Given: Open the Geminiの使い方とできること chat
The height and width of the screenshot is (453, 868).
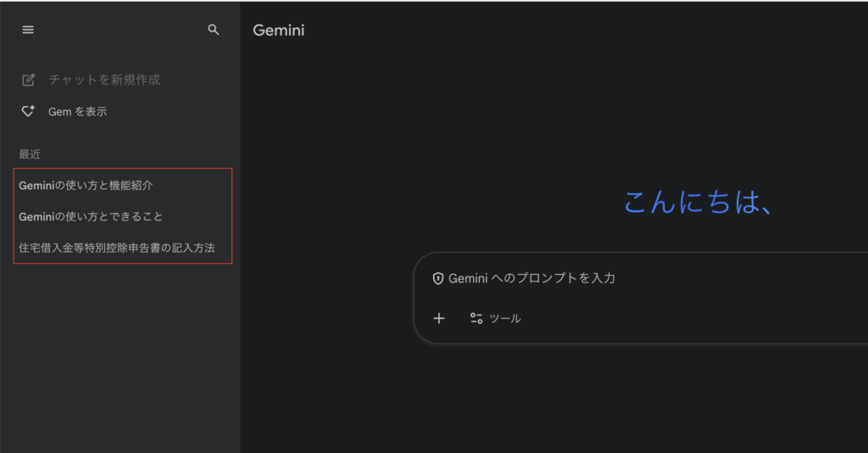Looking at the screenshot, I should [x=91, y=216].
